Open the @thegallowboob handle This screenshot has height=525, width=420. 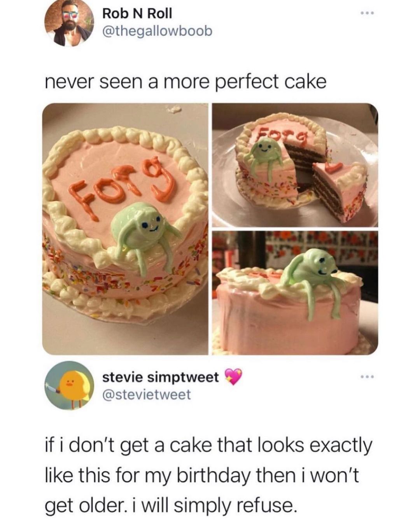click(x=157, y=31)
